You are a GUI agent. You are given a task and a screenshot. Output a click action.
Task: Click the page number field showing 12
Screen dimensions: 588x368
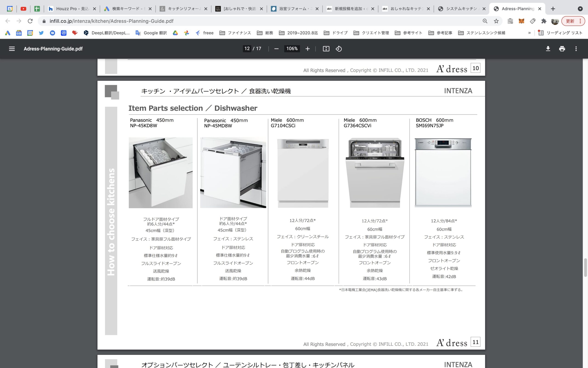(x=247, y=49)
